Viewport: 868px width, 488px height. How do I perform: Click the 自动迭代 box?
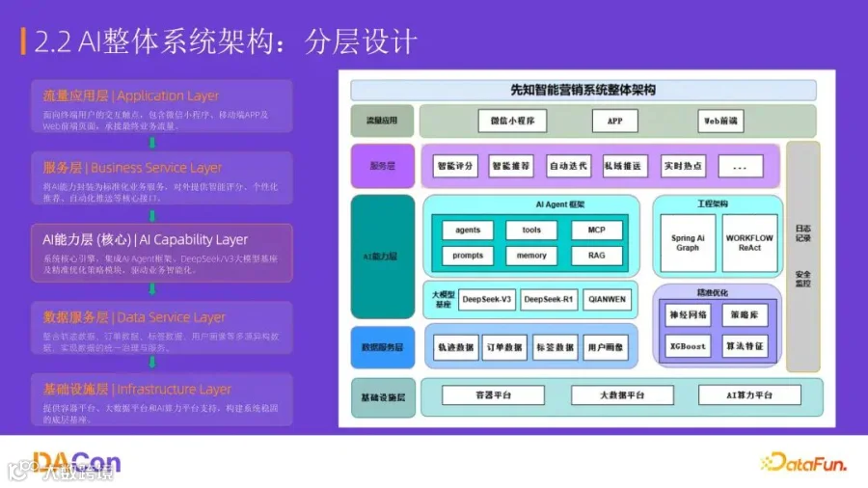coord(568,166)
